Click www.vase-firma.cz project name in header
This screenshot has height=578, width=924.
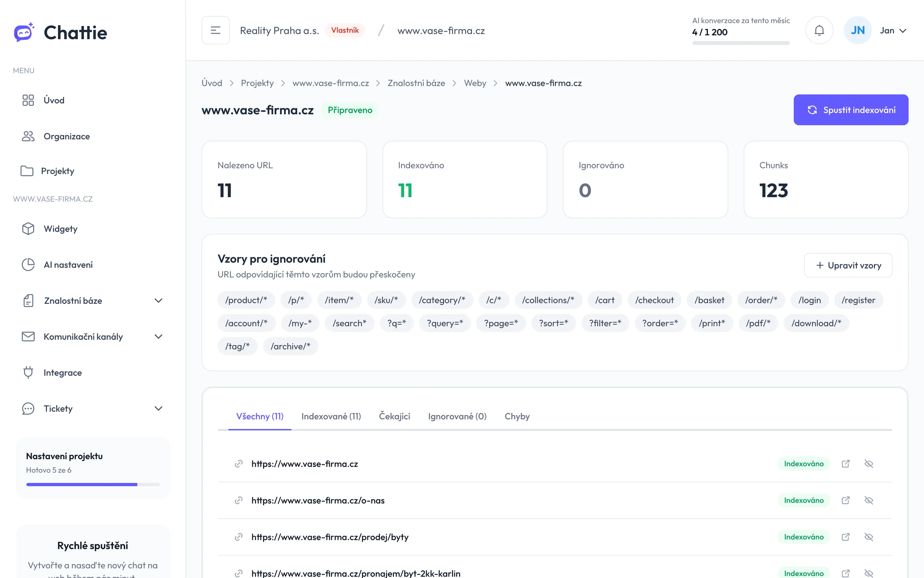pyautogui.click(x=441, y=31)
